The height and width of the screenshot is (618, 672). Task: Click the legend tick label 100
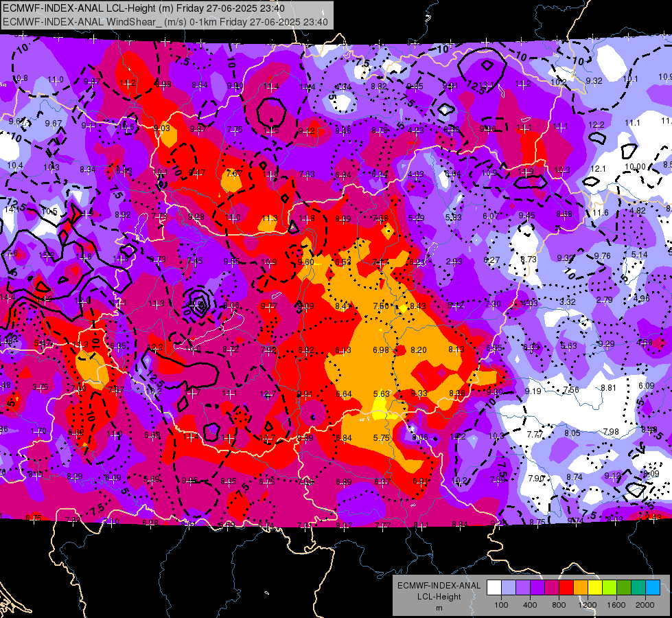(501, 605)
